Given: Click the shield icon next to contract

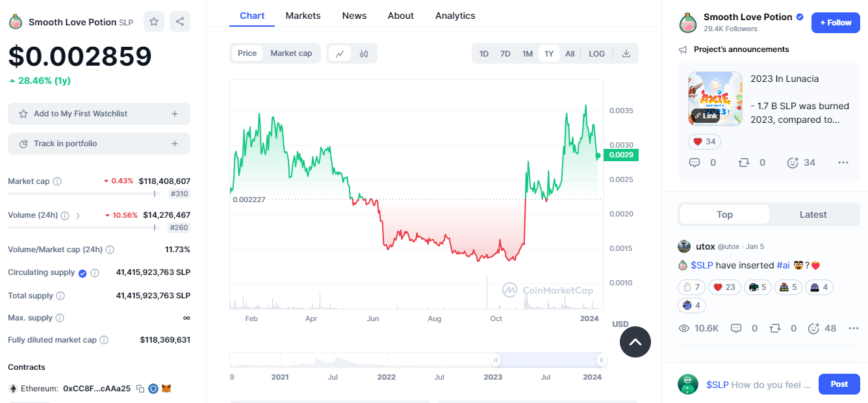Looking at the screenshot, I should (153, 389).
